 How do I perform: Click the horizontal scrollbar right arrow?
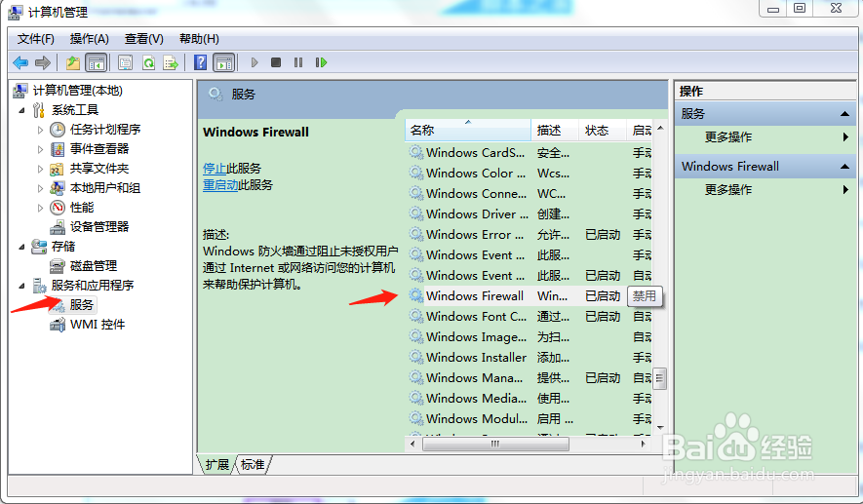tap(644, 444)
